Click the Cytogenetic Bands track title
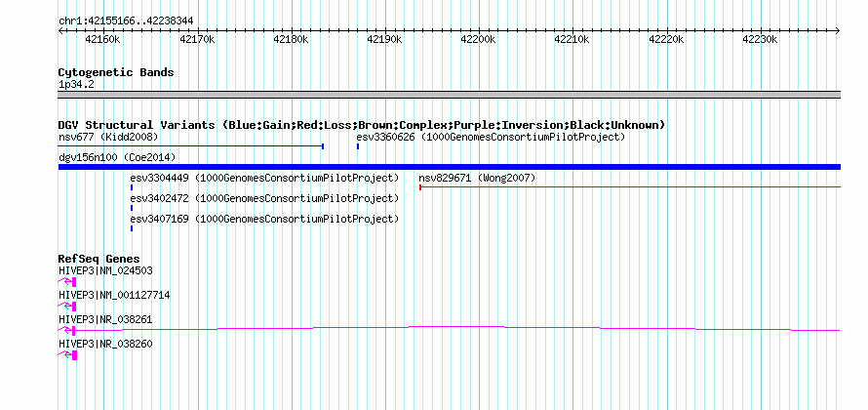 tap(116, 72)
